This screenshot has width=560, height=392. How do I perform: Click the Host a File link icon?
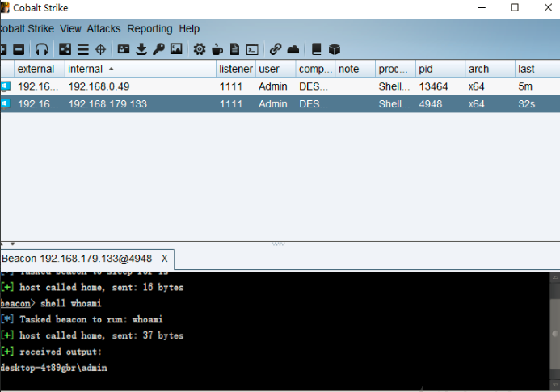point(276,49)
